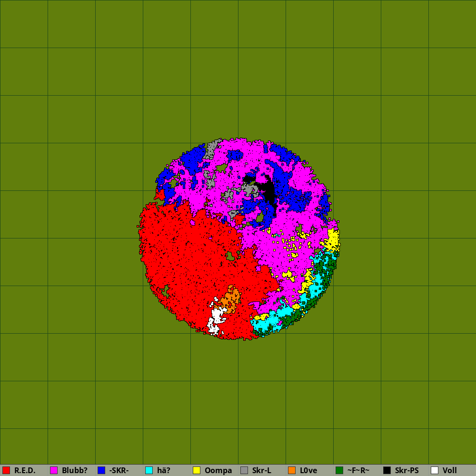476x476 pixels.
Task: Click the gray Skr-L legend swatch
Action: [x=244, y=470]
